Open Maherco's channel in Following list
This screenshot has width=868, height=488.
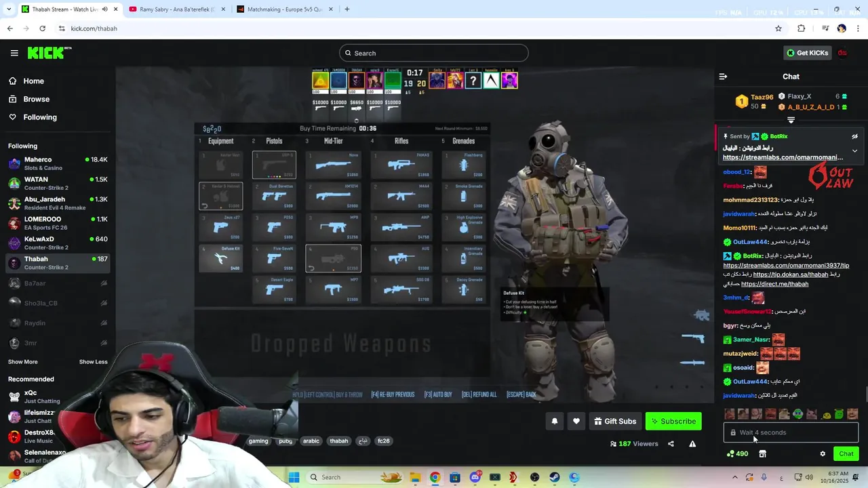tap(58, 163)
